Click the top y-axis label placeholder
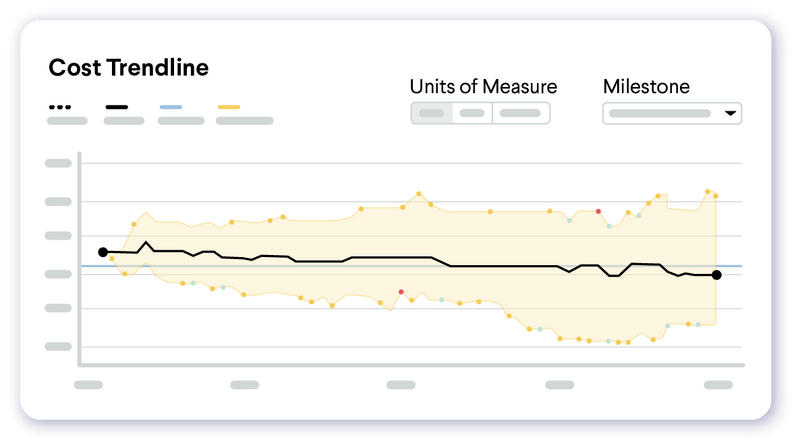The width and height of the screenshot is (800, 448). click(58, 163)
